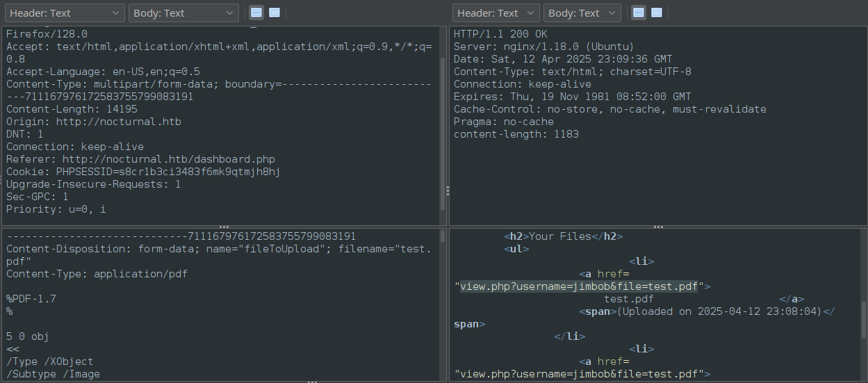
Task: Open the request Body: Text dropdown
Action: point(183,13)
